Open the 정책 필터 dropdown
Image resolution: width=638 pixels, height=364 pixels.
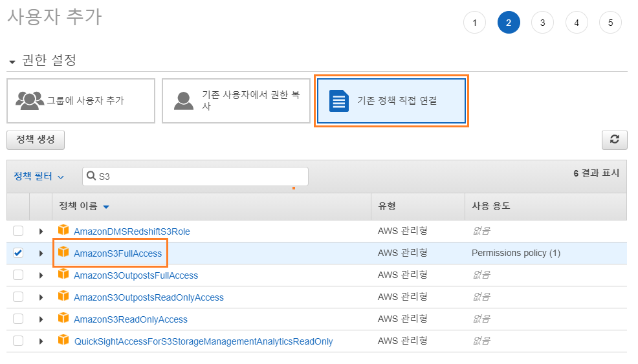(39, 177)
